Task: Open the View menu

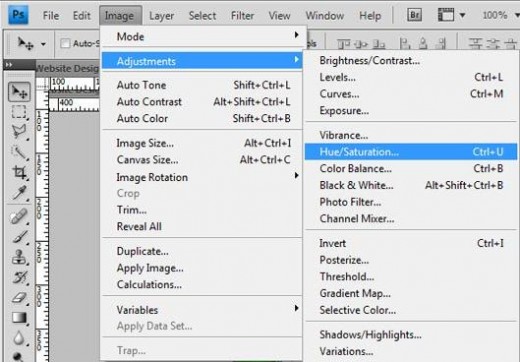Action: [279, 15]
